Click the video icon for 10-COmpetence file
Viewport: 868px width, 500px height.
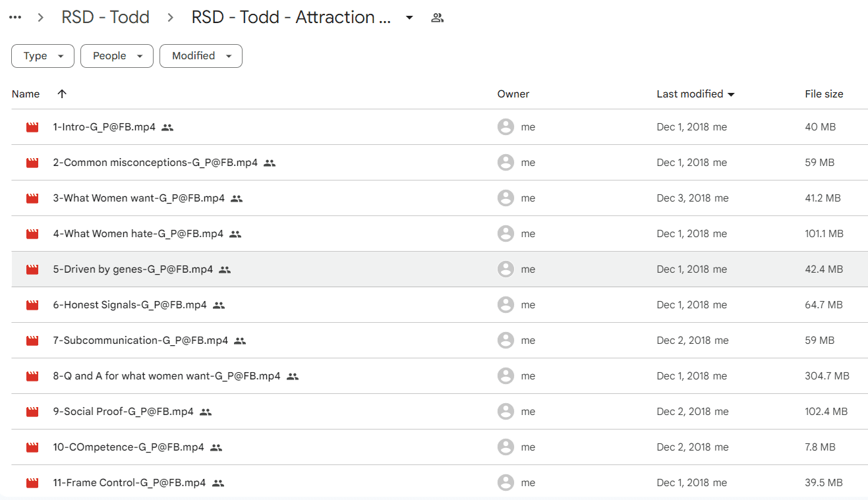pos(32,447)
